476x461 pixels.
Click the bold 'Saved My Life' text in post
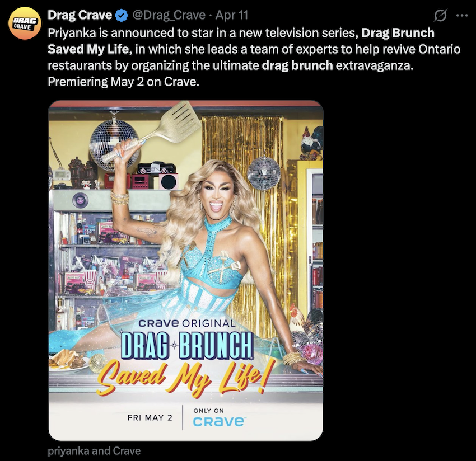point(88,49)
